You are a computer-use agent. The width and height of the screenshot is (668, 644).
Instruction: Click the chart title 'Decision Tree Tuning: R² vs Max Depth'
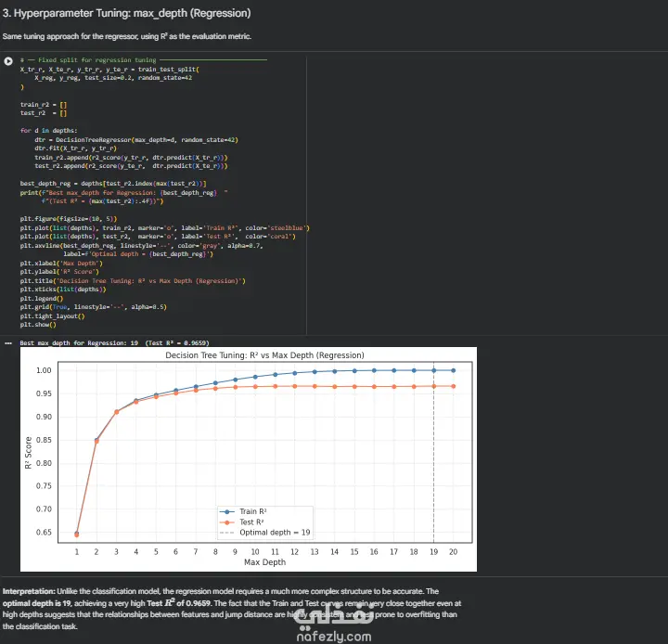click(264, 355)
